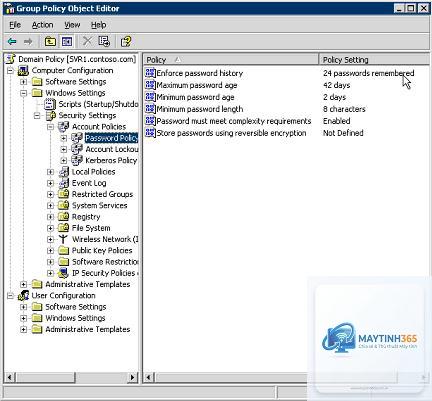Select the Account Lockout Policy tree item
This screenshot has height=401, width=432.
pyautogui.click(x=112, y=149)
